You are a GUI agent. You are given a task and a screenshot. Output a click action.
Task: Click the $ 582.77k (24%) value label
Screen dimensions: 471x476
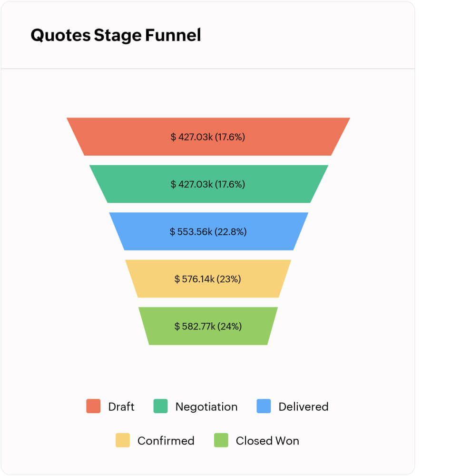point(208,327)
